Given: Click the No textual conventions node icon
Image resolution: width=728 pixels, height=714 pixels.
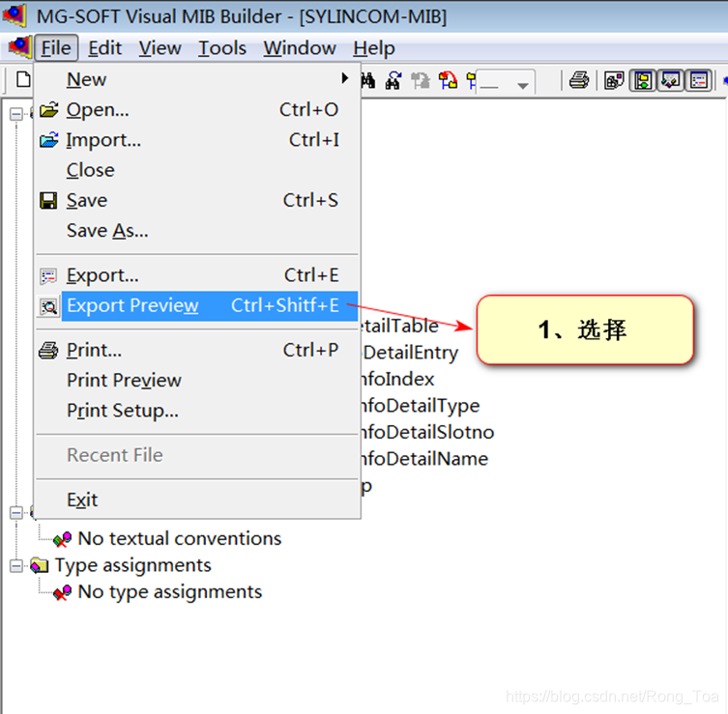Looking at the screenshot, I should click(62, 539).
